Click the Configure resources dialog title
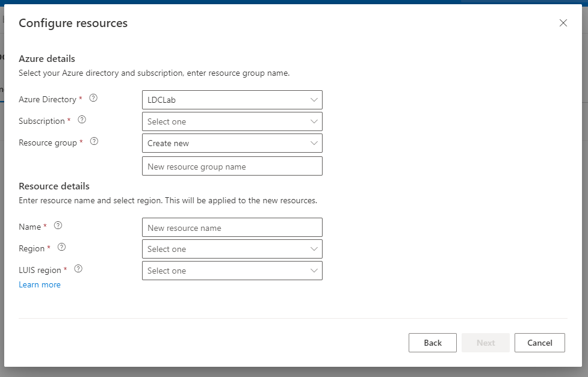 73,23
